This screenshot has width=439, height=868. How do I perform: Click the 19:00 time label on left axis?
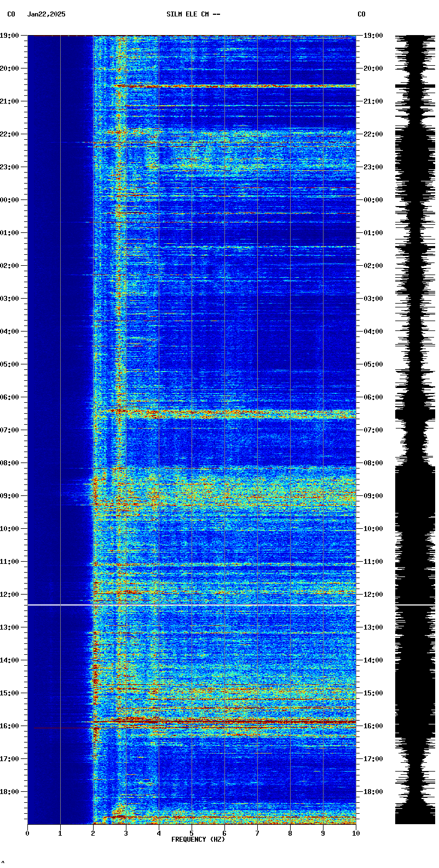click(10, 36)
